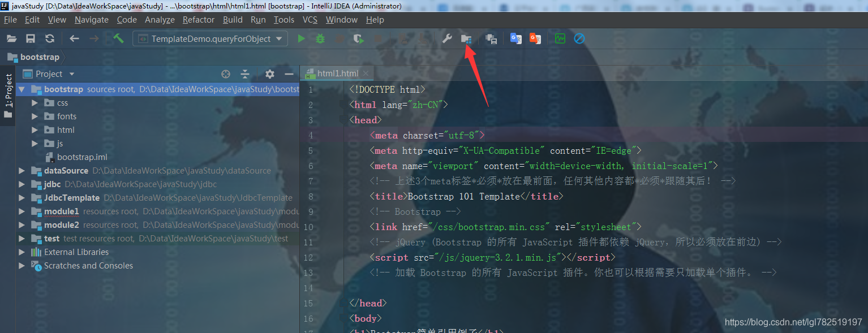Expand Scratches and Consoles
The image size is (868, 333).
(22, 266)
